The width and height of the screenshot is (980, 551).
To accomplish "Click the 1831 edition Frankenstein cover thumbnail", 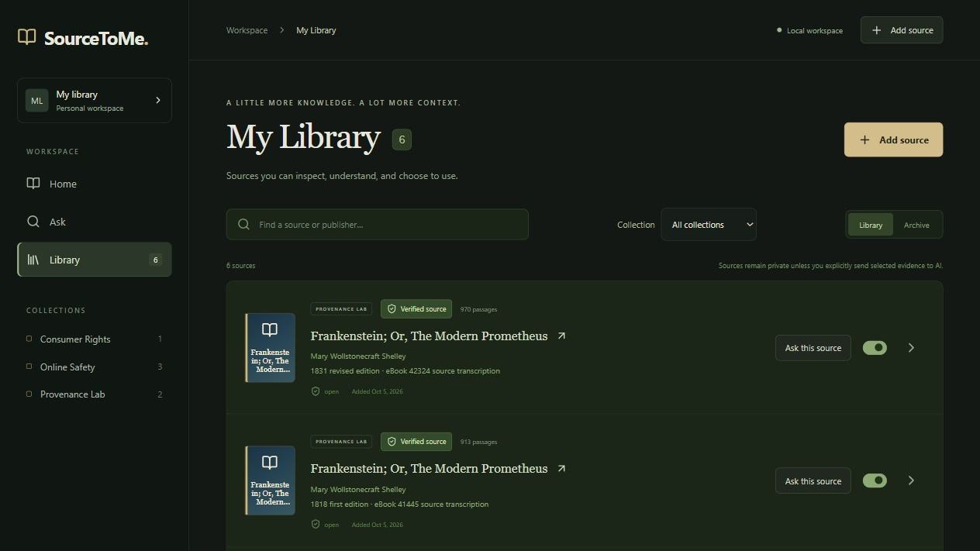I will [271, 348].
